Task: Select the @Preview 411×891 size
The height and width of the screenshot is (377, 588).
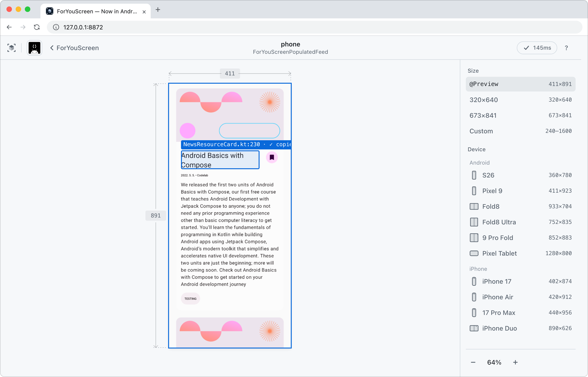Action: pyautogui.click(x=520, y=84)
